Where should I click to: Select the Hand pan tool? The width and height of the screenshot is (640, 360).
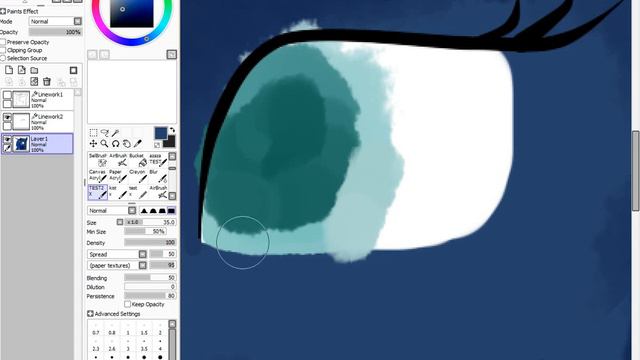pos(127,143)
